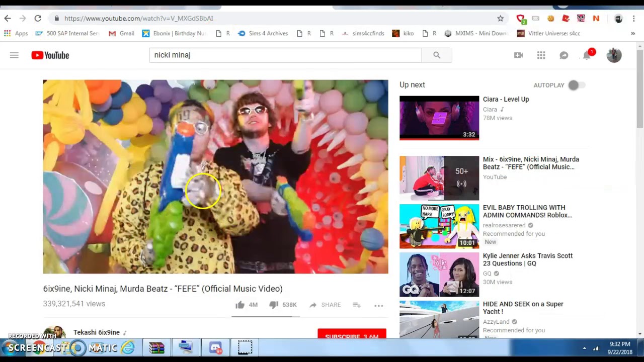The width and height of the screenshot is (644, 362).
Task: Open the Chrome three-dot menu
Action: click(x=634, y=19)
